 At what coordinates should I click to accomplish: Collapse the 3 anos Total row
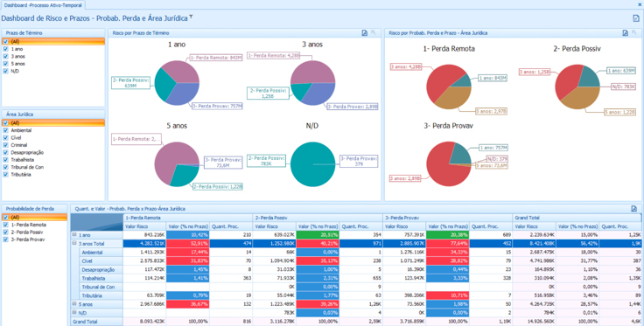(74, 244)
